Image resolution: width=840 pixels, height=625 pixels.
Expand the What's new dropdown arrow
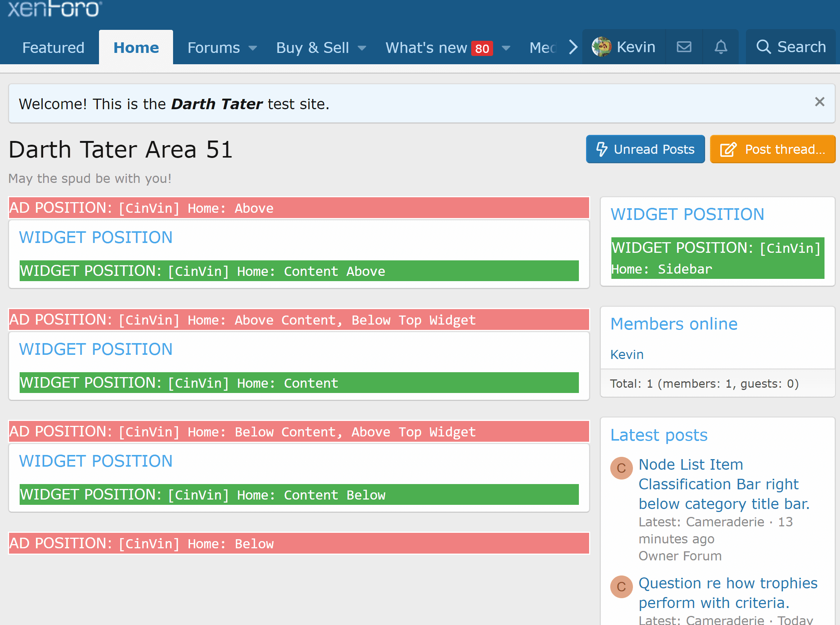[506, 48]
